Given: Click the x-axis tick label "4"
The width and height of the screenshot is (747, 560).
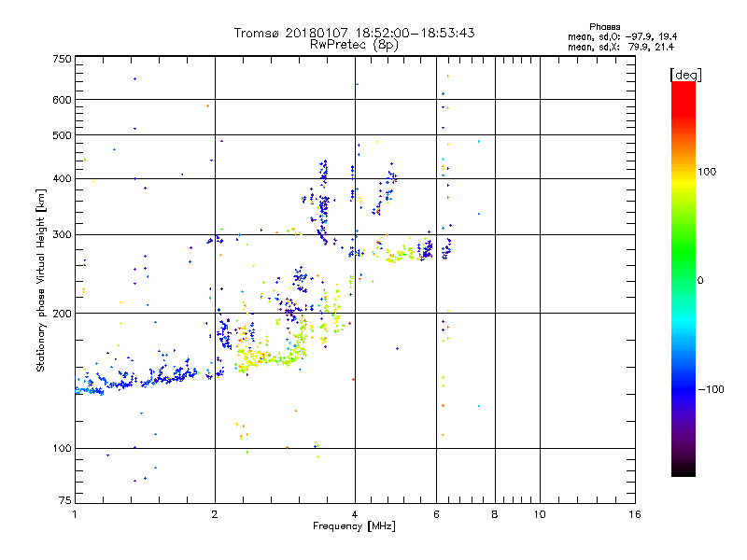Looking at the screenshot, I should pos(355,514).
